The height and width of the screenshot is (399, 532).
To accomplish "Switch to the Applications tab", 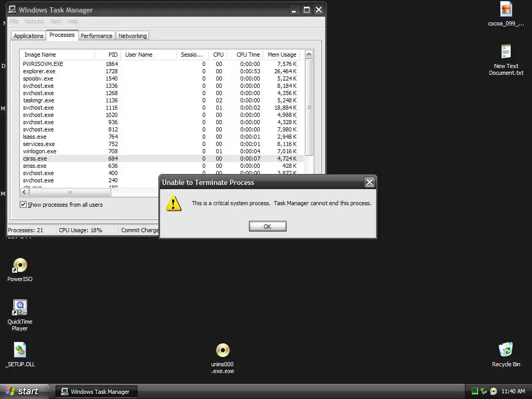I will point(29,36).
